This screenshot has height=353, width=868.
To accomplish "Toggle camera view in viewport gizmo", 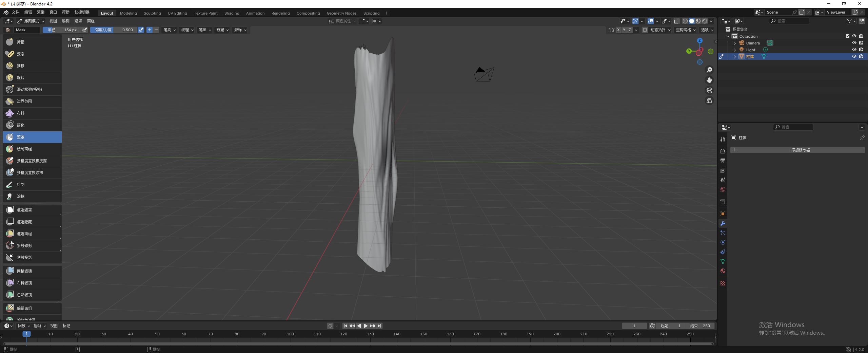I will click(709, 90).
